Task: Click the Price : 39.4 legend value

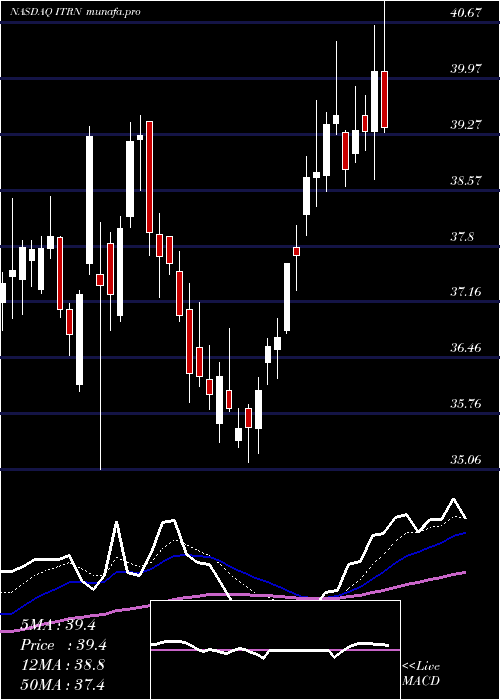Action: [x=63, y=645]
